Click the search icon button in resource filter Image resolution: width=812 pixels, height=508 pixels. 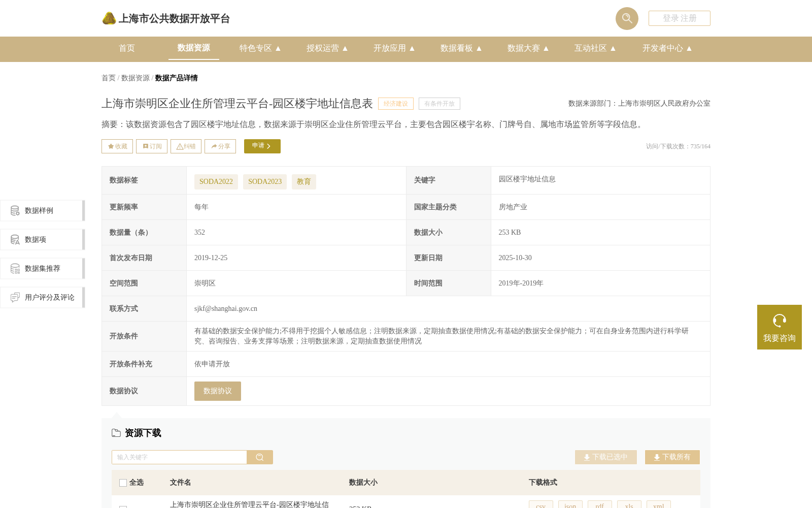click(260, 457)
